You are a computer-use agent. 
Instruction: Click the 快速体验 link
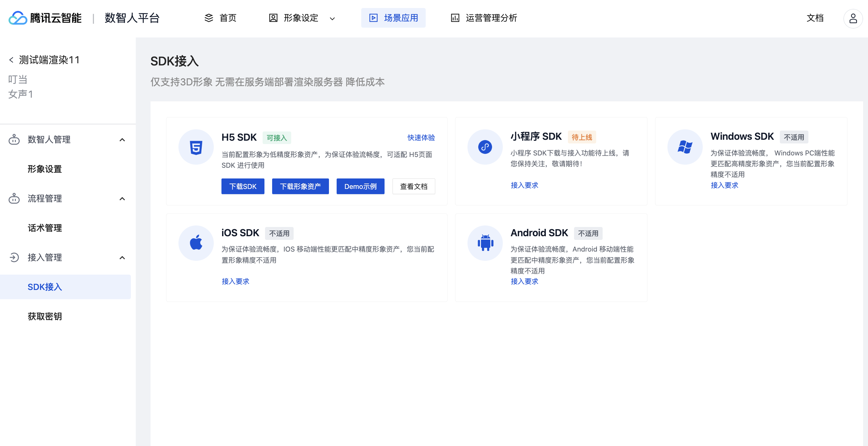(x=421, y=137)
